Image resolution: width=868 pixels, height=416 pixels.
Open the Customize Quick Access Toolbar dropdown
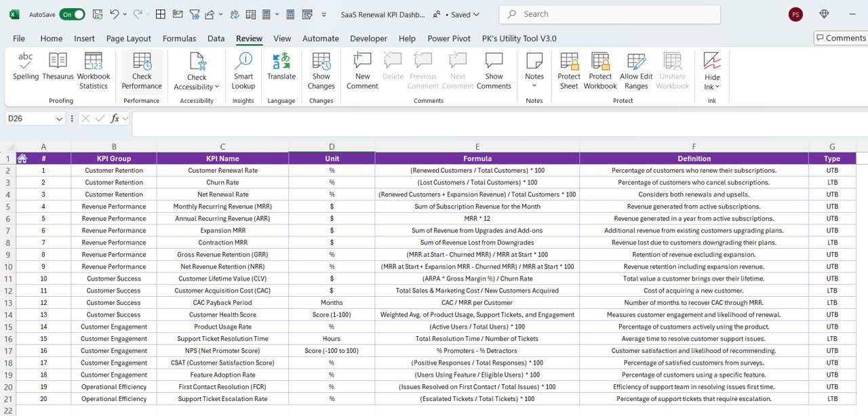pos(323,14)
